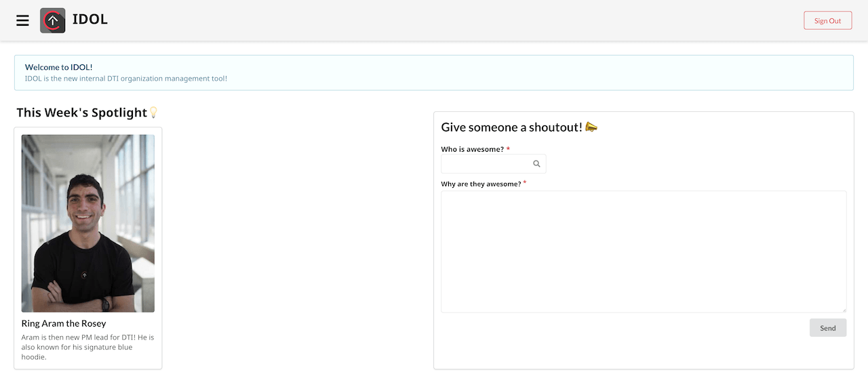Click This Week's Spotlight heading
This screenshot has height=391, width=868.
pos(80,112)
